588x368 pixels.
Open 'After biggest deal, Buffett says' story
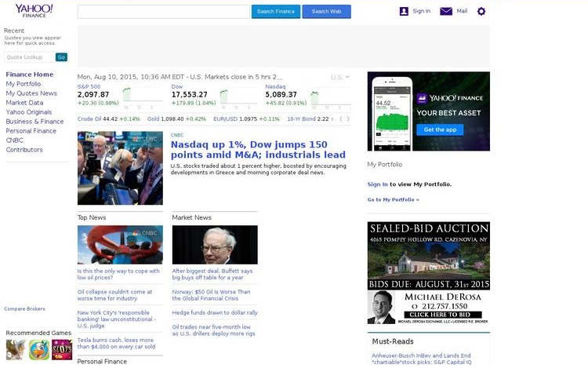pyautogui.click(x=212, y=274)
